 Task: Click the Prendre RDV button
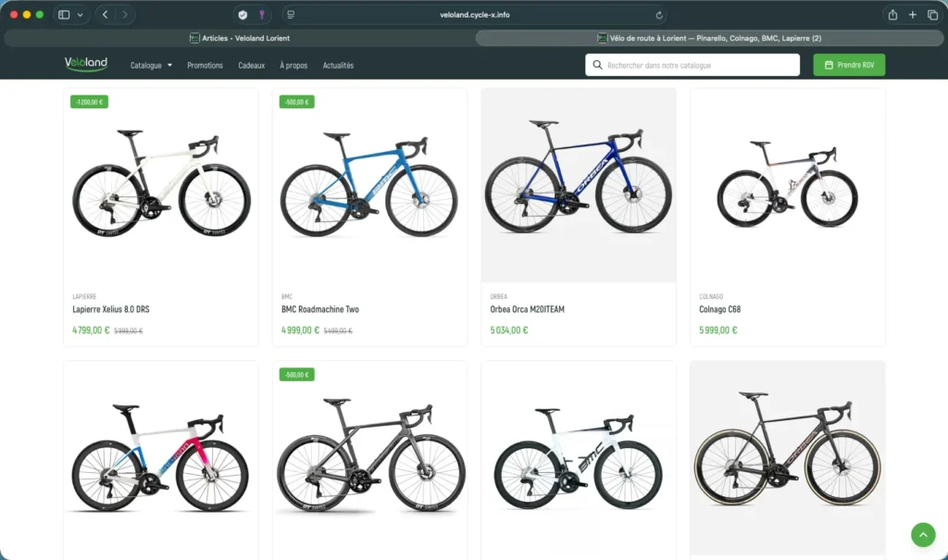point(849,65)
